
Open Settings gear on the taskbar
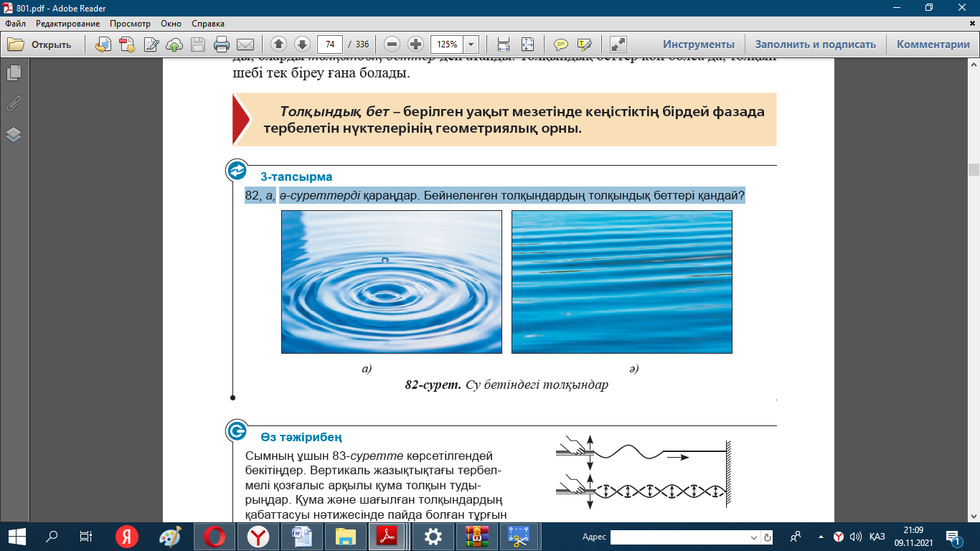coord(433,537)
